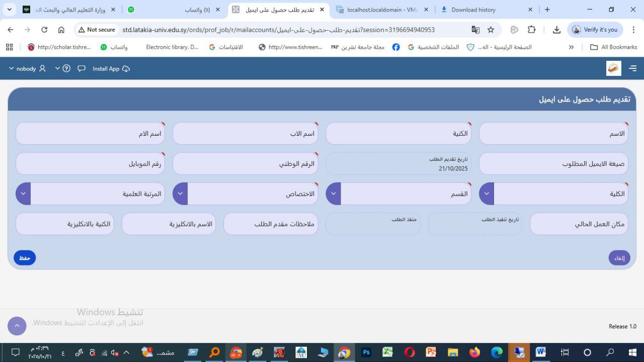This screenshot has width=644, height=362.
Task: Click the الاسم name input field
Action: point(553,134)
